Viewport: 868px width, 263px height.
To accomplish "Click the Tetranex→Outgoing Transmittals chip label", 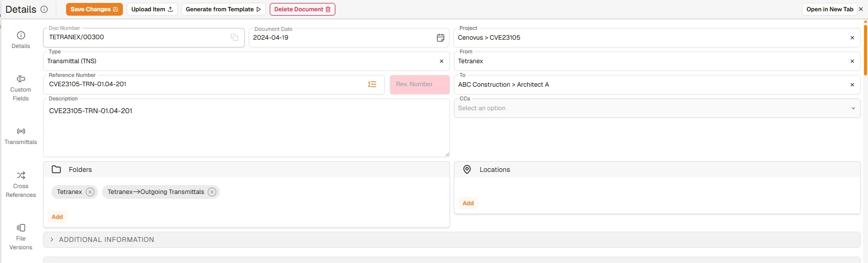I will tap(156, 192).
